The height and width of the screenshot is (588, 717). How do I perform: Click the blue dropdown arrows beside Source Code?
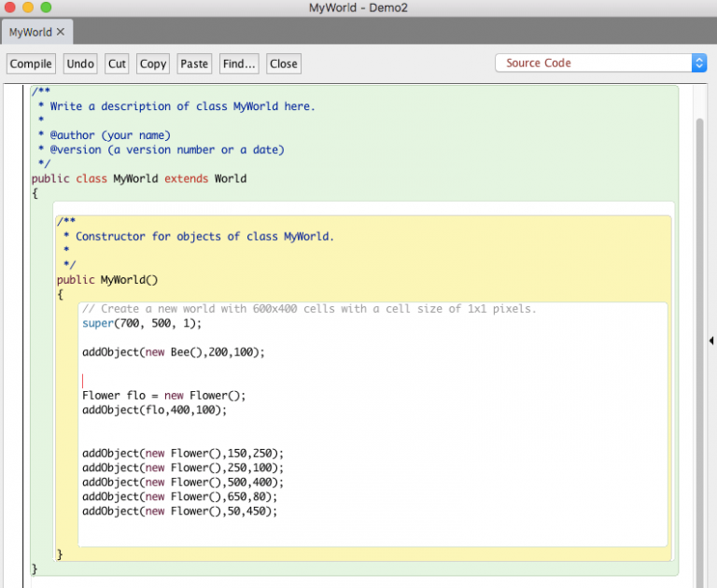click(x=699, y=63)
